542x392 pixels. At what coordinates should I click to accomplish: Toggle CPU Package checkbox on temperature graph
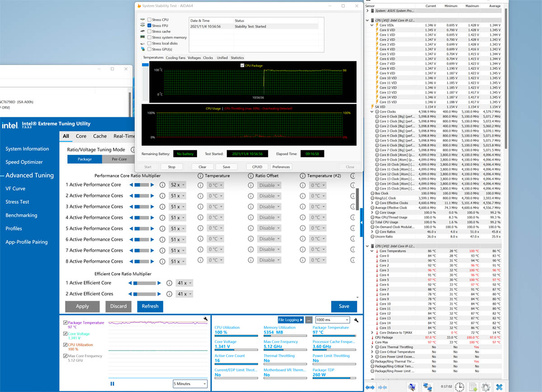click(243, 65)
